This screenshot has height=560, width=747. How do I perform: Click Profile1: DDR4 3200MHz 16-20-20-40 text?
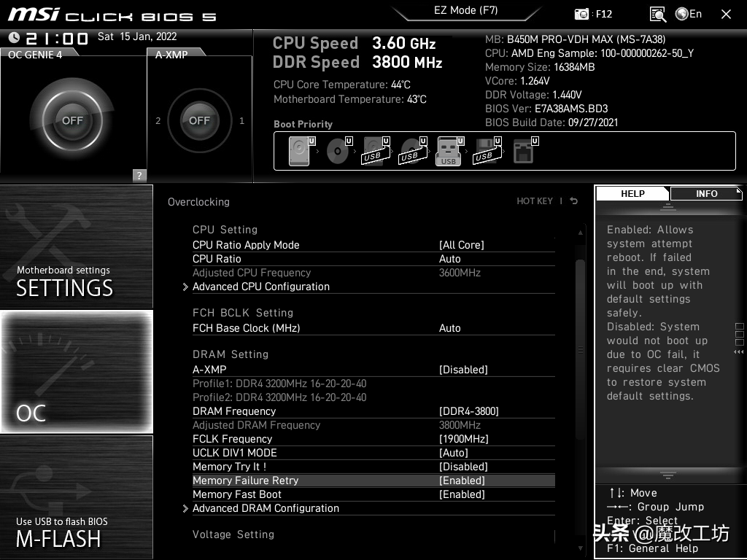click(279, 384)
